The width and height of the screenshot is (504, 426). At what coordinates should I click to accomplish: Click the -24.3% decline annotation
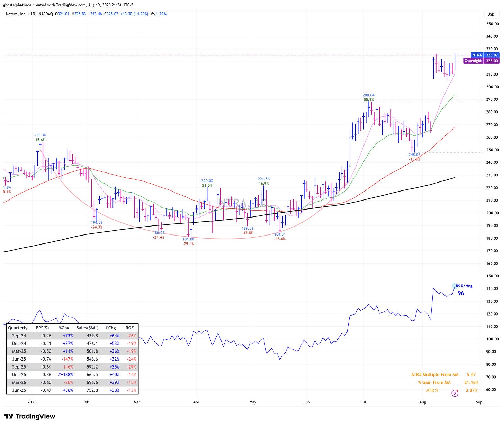97,227
